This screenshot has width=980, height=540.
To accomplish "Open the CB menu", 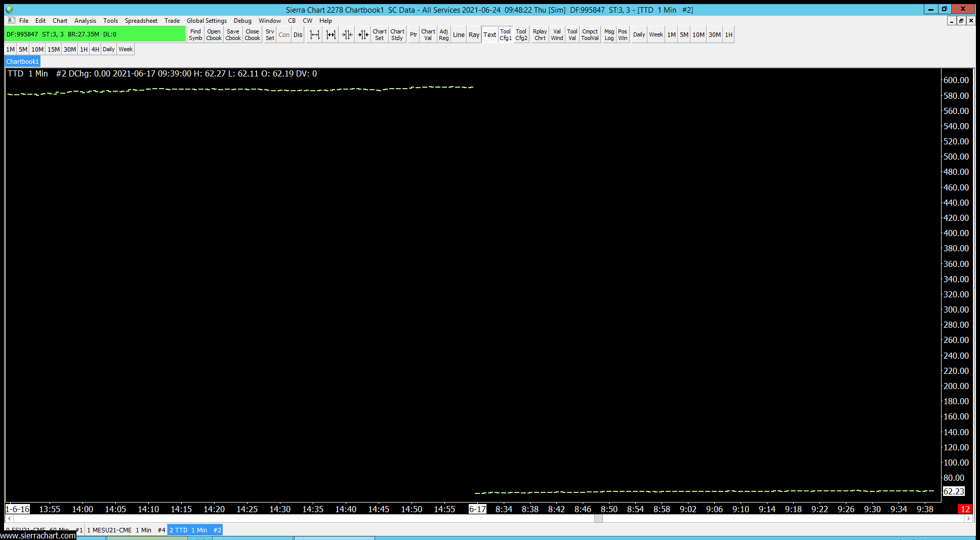I will [x=292, y=21].
